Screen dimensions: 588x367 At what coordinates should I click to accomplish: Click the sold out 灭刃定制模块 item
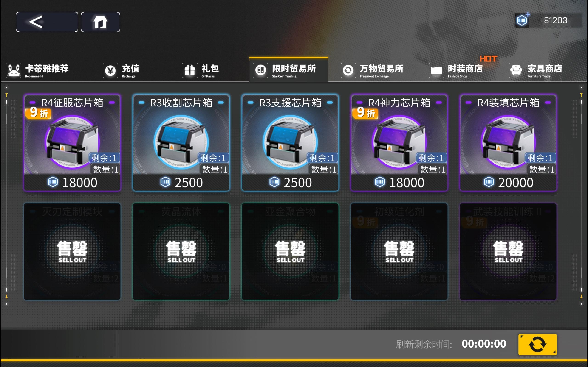[72, 251]
